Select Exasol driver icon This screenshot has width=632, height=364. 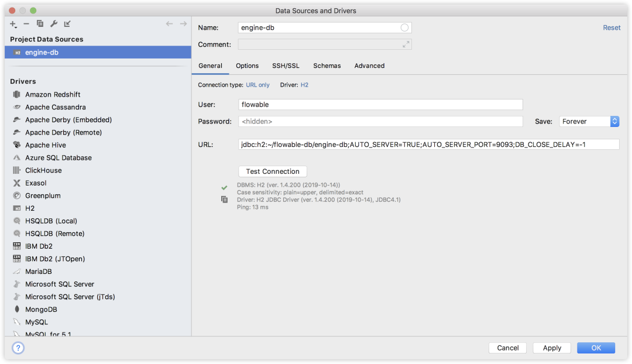[16, 183]
